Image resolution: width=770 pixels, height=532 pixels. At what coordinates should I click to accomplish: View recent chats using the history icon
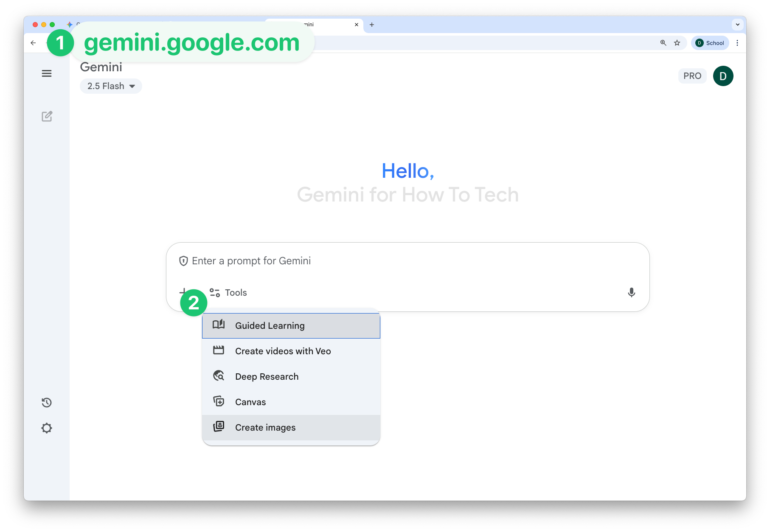[47, 402]
